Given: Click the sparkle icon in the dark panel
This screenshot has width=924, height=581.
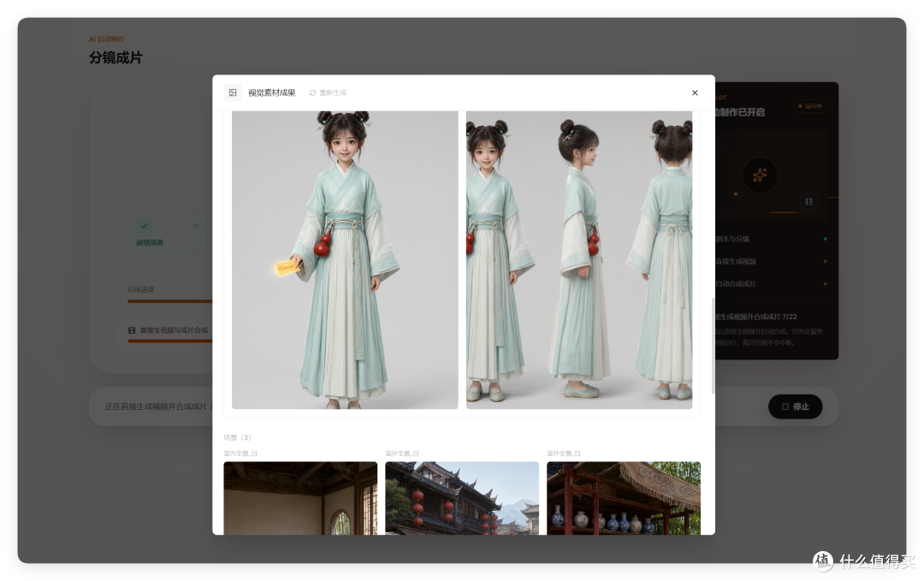Looking at the screenshot, I should pos(760,175).
